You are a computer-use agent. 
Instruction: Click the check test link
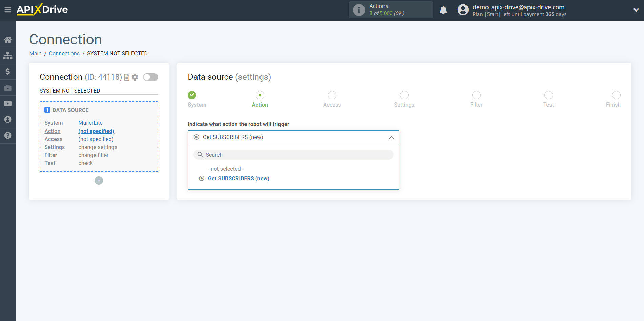click(x=85, y=163)
